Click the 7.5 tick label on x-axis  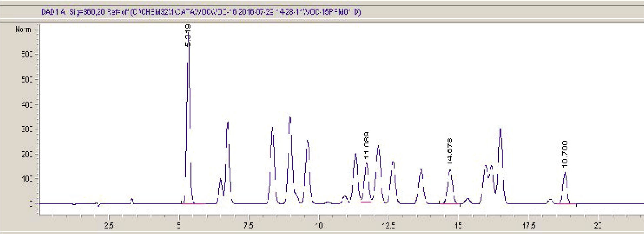coord(248,226)
